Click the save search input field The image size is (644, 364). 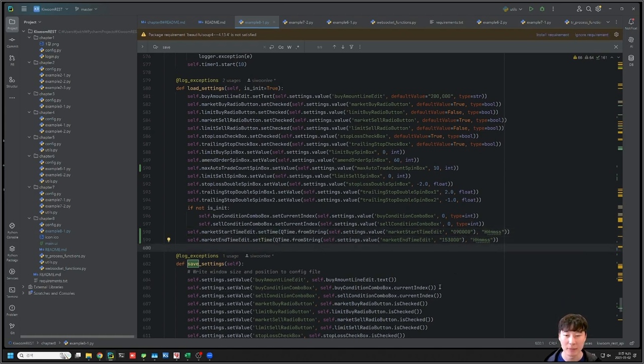pos(212,47)
